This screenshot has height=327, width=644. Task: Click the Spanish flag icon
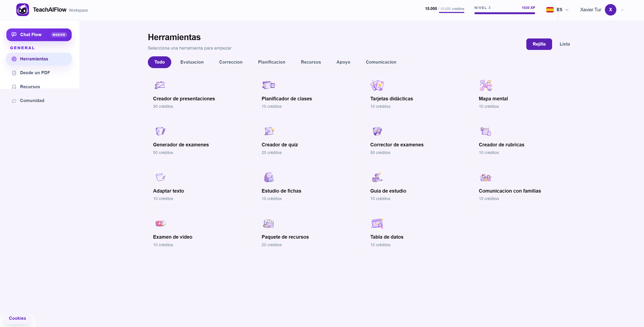[x=550, y=10]
